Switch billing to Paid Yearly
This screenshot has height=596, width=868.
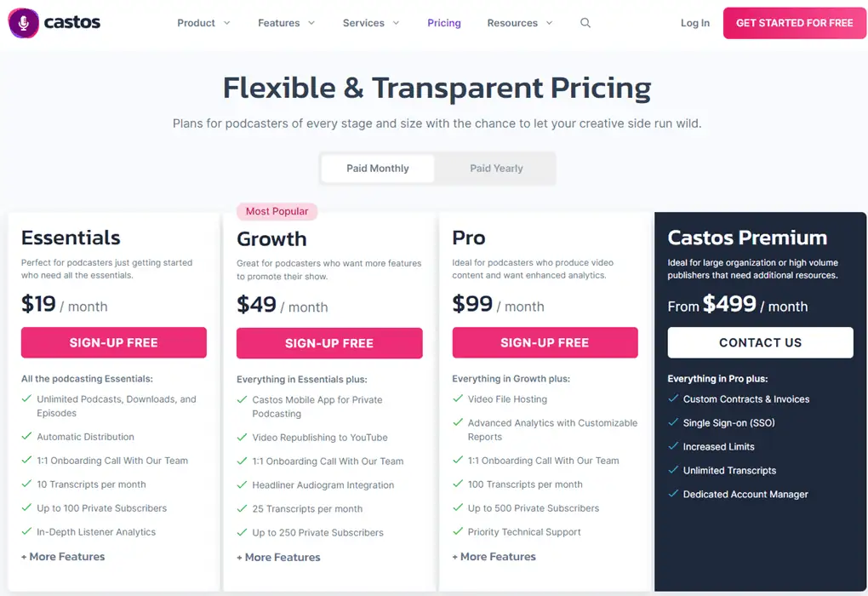[x=496, y=169]
